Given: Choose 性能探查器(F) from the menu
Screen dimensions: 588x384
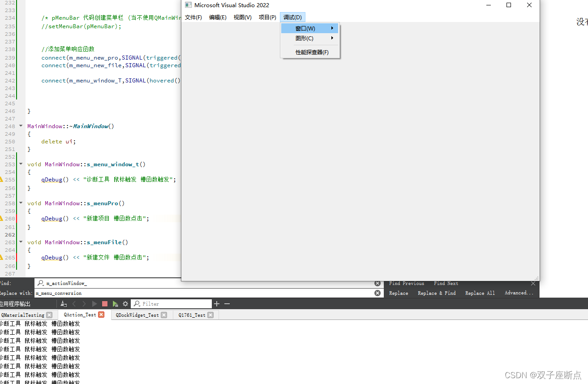Looking at the screenshot, I should pyautogui.click(x=309, y=52).
